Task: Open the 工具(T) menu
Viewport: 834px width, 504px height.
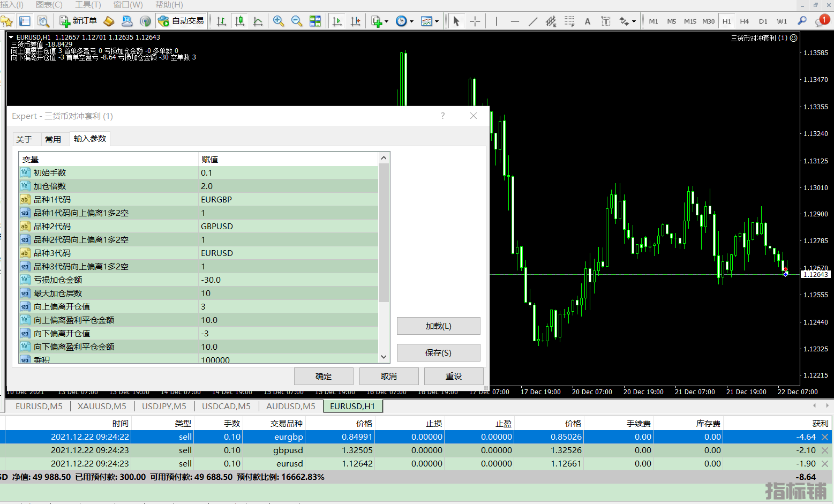Action: pos(88,5)
